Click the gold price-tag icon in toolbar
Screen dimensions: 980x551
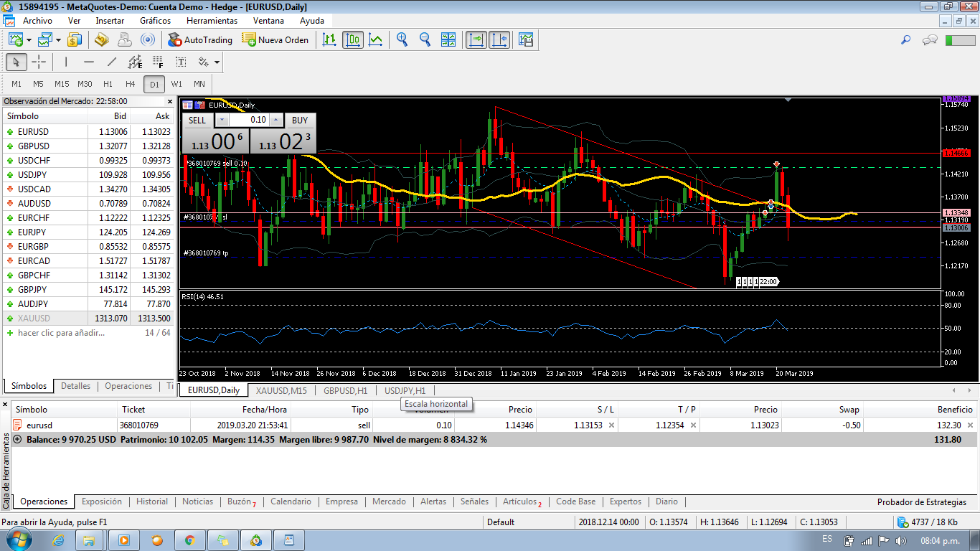101,39
